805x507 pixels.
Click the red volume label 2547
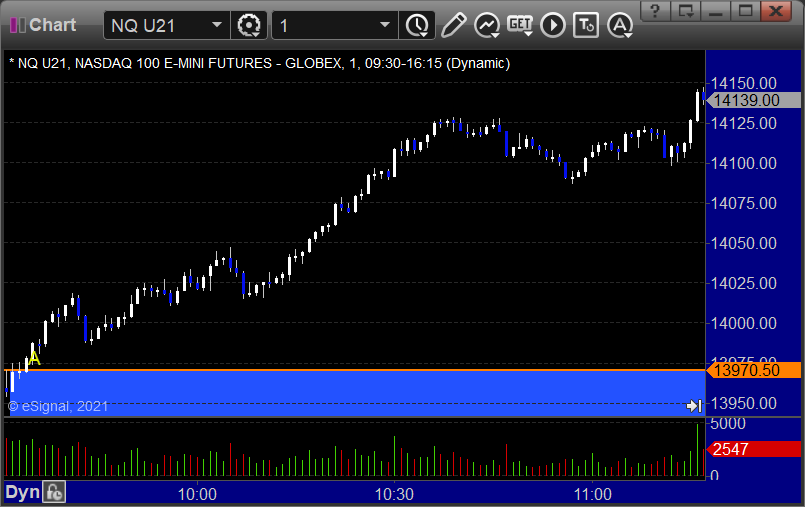pyautogui.click(x=754, y=449)
